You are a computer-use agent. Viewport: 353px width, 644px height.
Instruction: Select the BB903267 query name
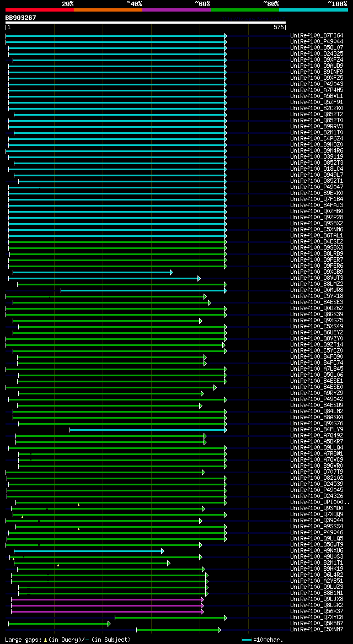pos(20,18)
